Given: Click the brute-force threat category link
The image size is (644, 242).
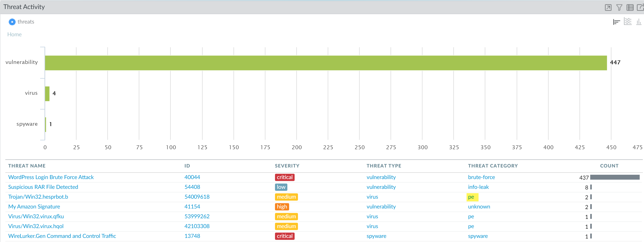Looking at the screenshot, I should [481, 177].
